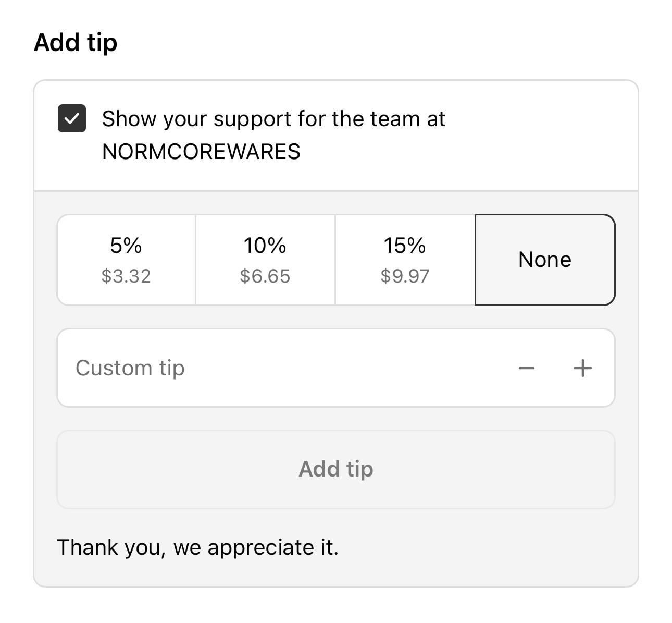This screenshot has width=672, height=623.
Task: Click the $9.97 tip amount
Action: (405, 276)
